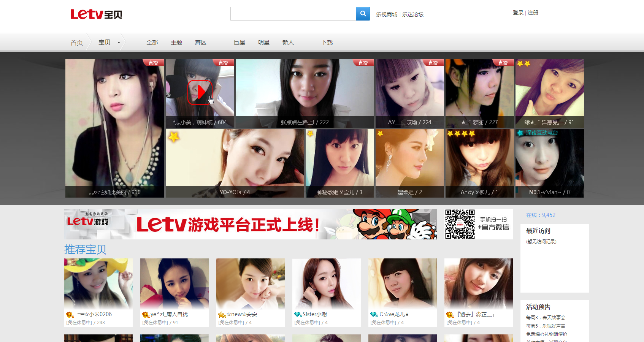The height and width of the screenshot is (342, 644).
Task: Click [我在休息中] / 243 status text
Action: point(86,323)
